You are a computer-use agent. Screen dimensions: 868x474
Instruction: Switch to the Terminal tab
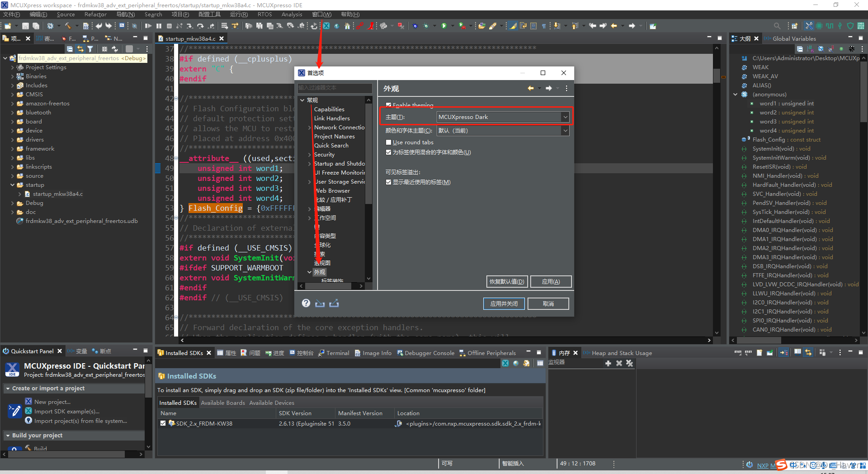334,353
